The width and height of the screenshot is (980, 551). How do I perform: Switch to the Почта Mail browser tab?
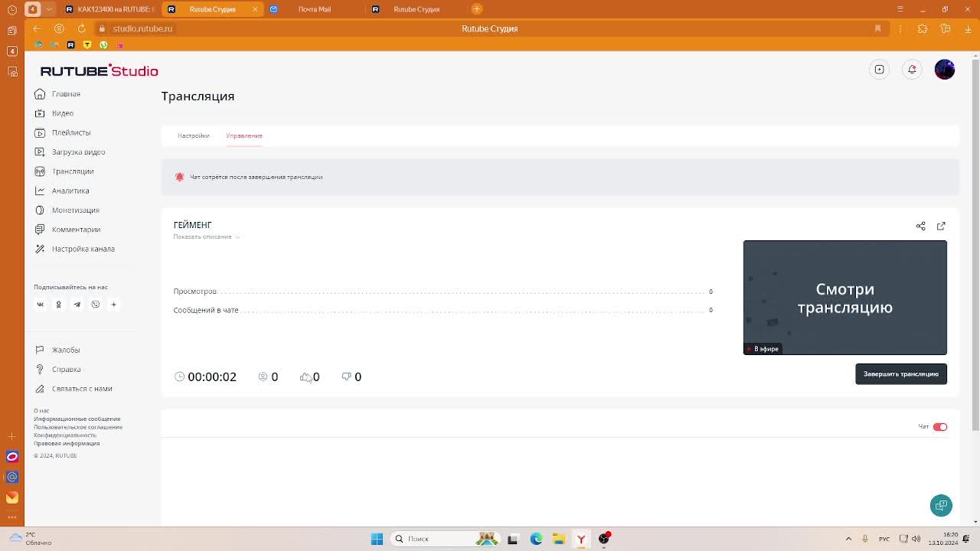[315, 9]
